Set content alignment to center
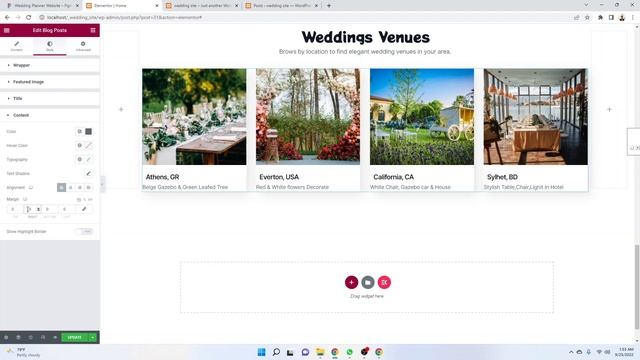Image resolution: width=640 pixels, height=360 pixels. (71, 187)
